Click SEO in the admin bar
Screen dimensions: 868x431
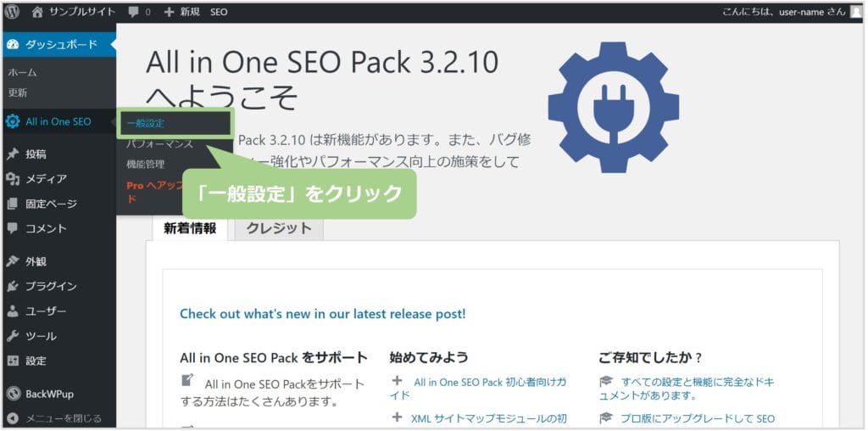click(219, 12)
